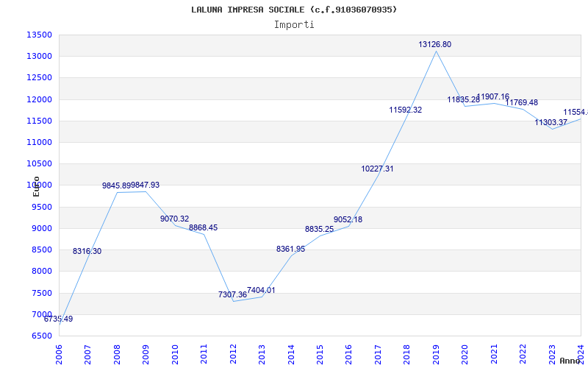This screenshot has width=588, height=368.
Task: Click the 9845.89 data label
Action: tap(117, 185)
